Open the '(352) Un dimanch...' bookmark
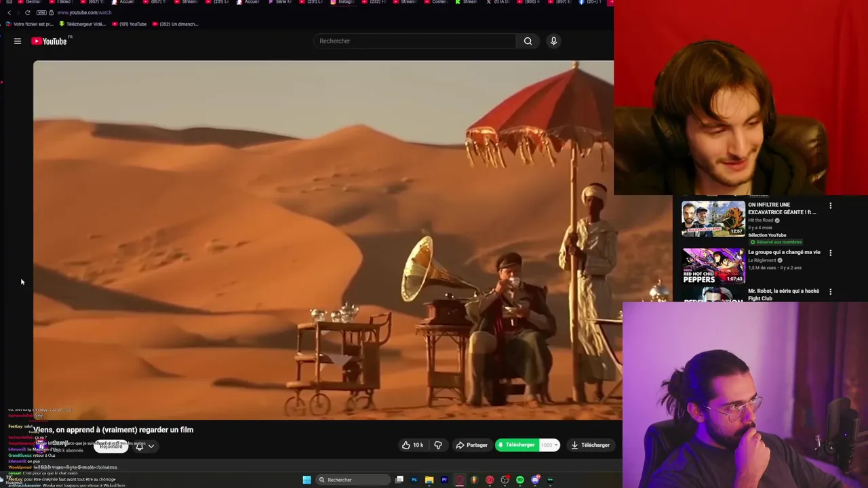 pyautogui.click(x=176, y=24)
